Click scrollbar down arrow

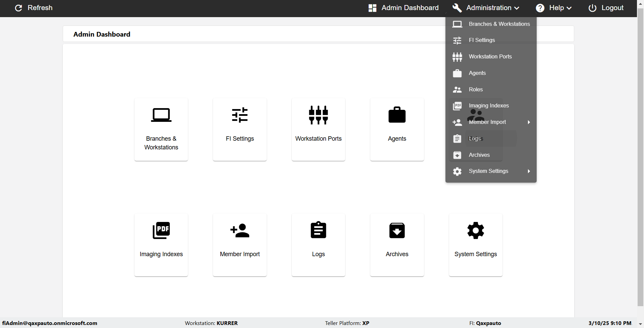click(640, 324)
